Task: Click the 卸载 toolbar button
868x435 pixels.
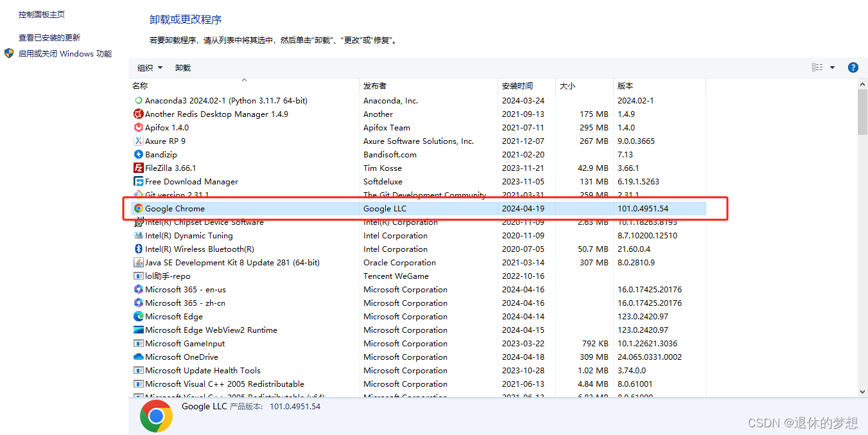Action: pos(183,67)
